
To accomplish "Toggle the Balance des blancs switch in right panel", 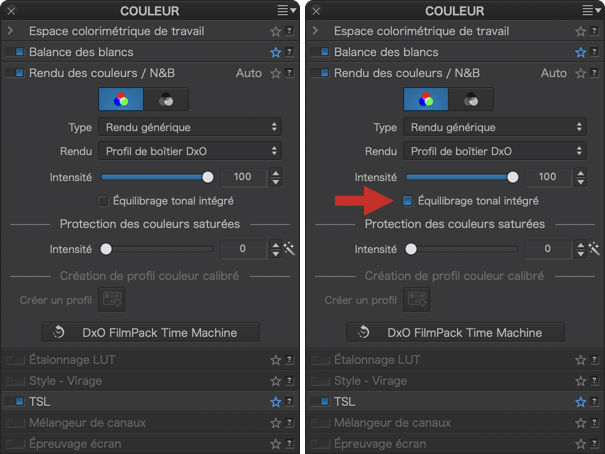I will [319, 52].
